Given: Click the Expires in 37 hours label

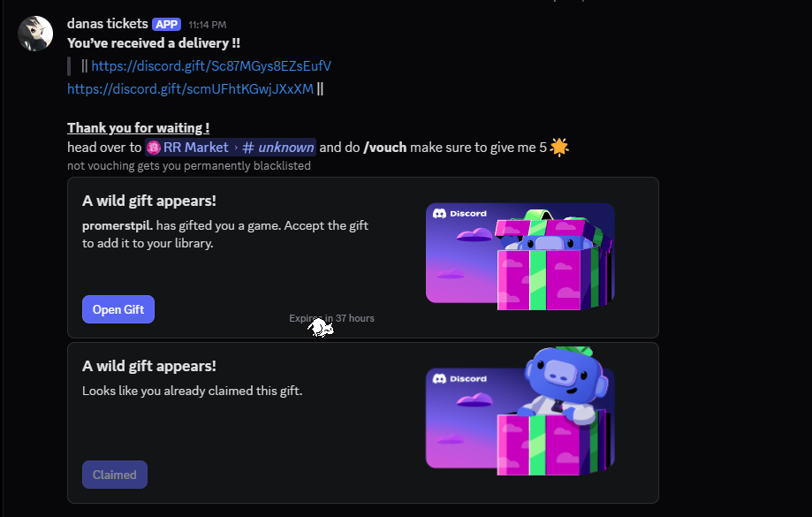Looking at the screenshot, I should tap(331, 318).
